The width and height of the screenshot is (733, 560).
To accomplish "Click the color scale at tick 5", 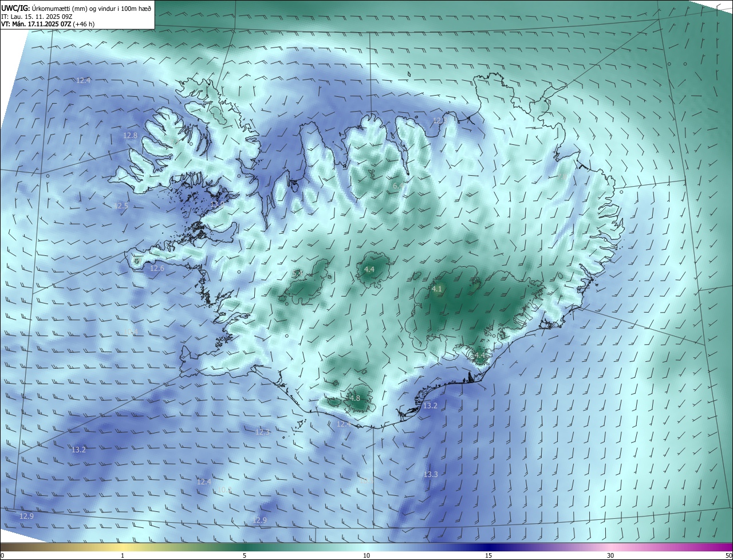I will pyautogui.click(x=245, y=555).
